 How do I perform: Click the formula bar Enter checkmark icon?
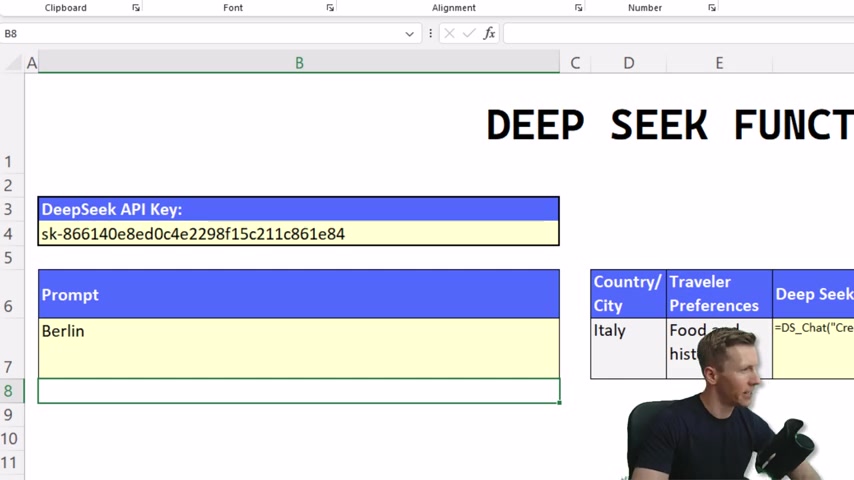tap(469, 34)
